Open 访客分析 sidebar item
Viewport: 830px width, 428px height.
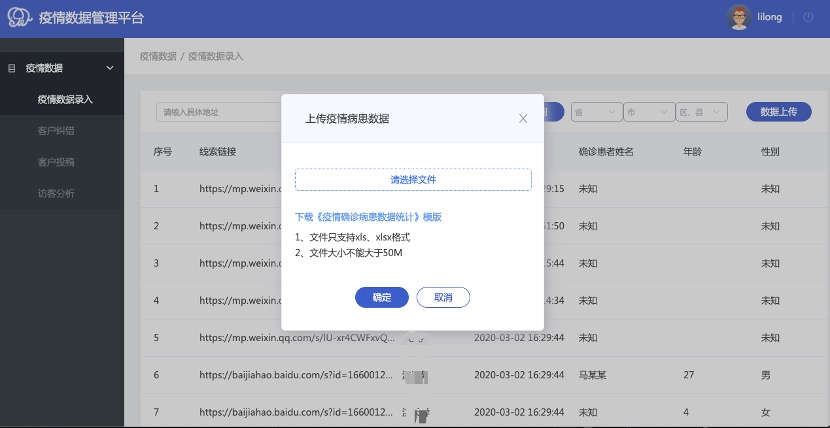point(56,194)
